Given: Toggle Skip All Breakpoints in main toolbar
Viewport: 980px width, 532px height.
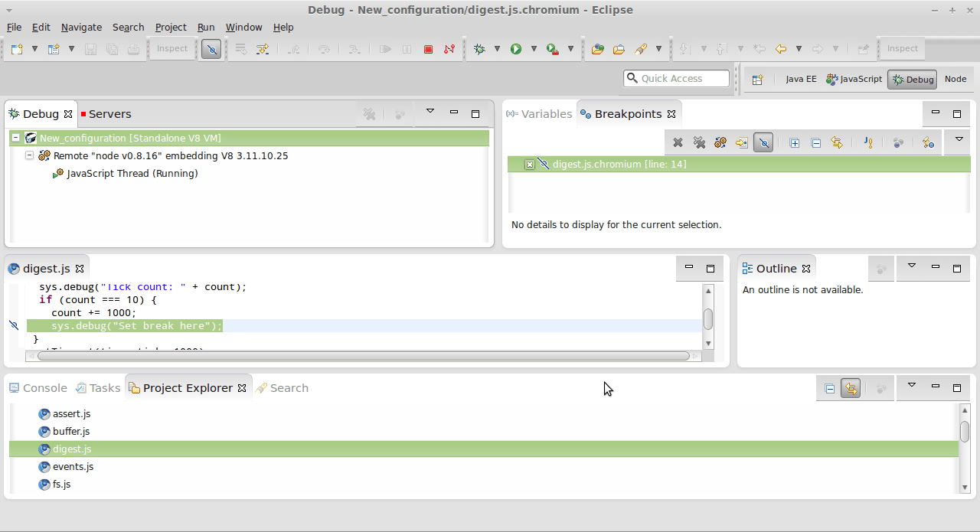Looking at the screenshot, I should pyautogui.click(x=211, y=49).
